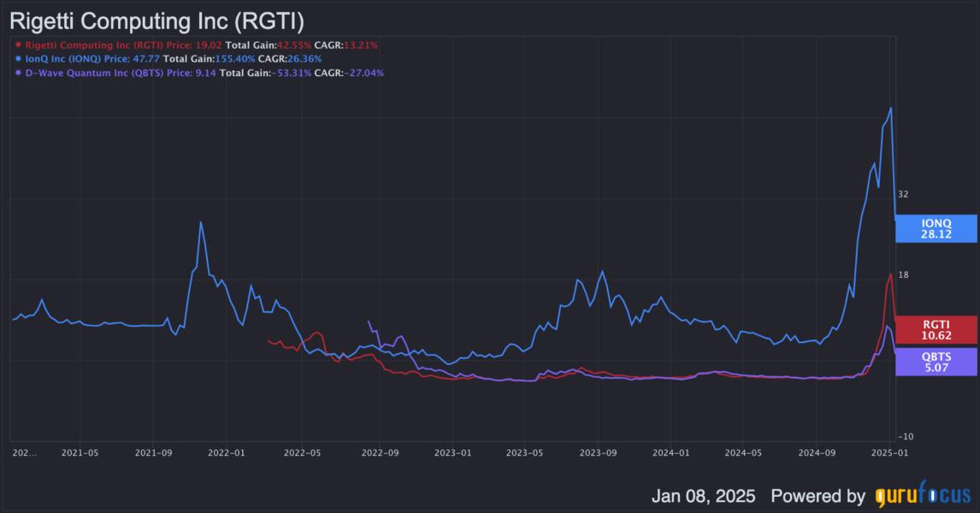The height and width of the screenshot is (513, 980).
Task: Click the 32 value on the right axis
Action: [x=904, y=194]
